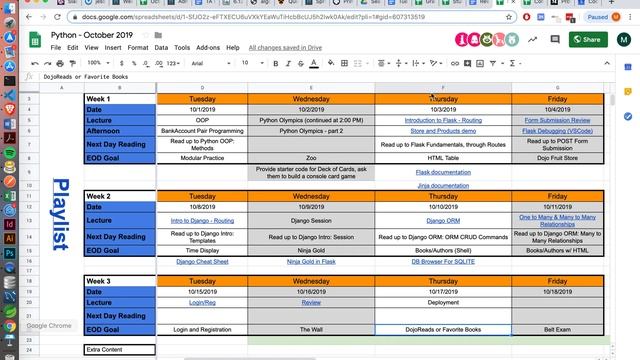
Task: Open the View menu
Action: (x=91, y=48)
